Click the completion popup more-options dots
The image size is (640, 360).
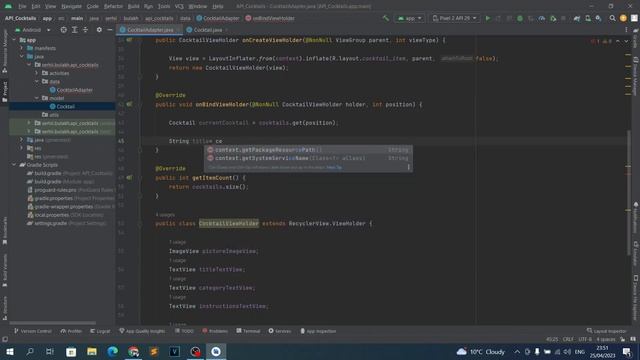408,167
